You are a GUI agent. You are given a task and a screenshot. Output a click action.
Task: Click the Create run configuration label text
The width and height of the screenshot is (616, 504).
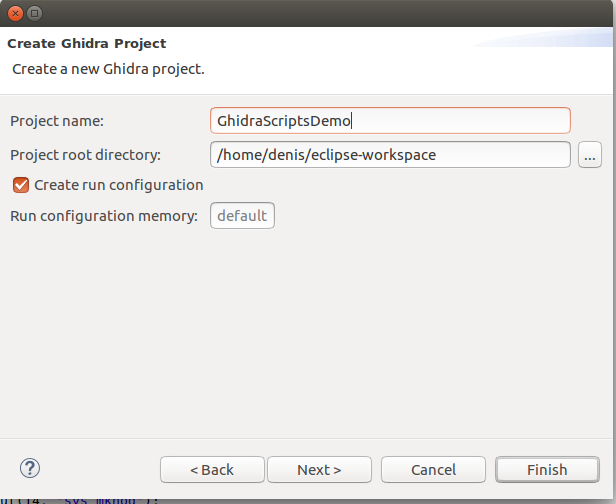point(118,185)
